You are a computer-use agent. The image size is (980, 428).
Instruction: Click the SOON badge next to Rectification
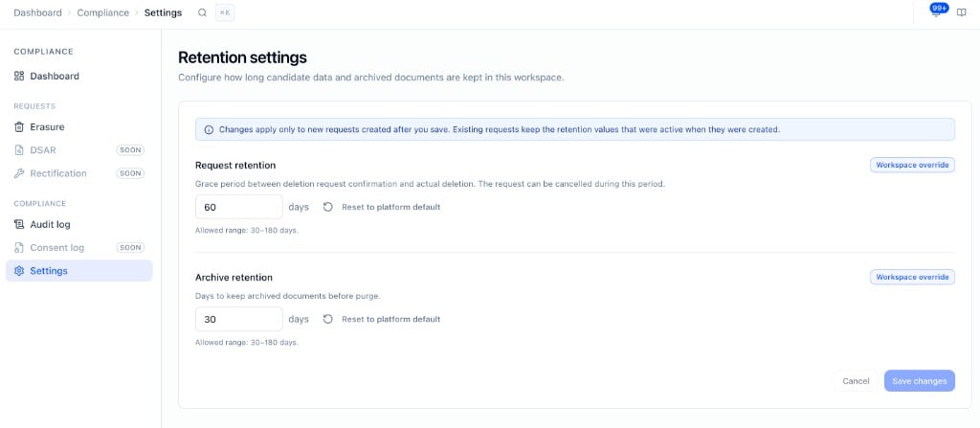pyautogui.click(x=130, y=173)
